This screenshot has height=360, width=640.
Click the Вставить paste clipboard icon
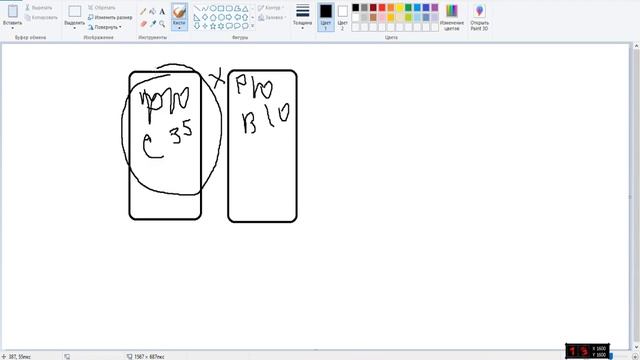pos(13,11)
